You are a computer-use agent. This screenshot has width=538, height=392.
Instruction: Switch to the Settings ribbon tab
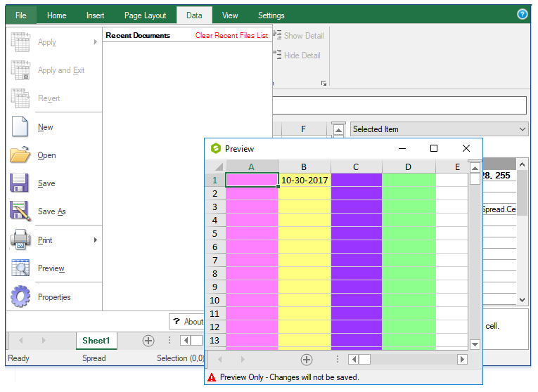pos(271,15)
